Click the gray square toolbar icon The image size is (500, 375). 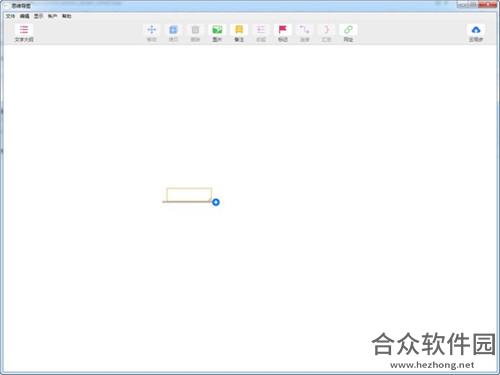click(195, 30)
